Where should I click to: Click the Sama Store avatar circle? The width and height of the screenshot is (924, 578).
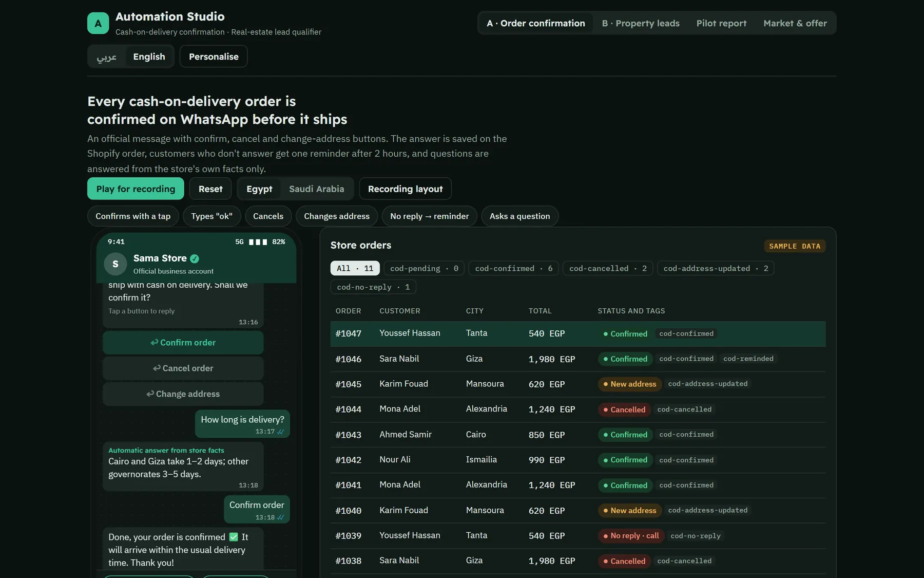click(x=115, y=264)
